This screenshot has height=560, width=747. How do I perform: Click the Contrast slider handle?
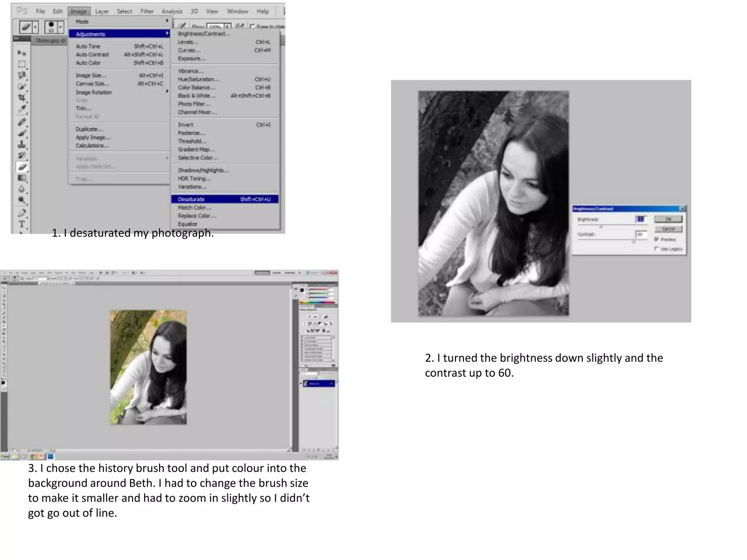634,241
